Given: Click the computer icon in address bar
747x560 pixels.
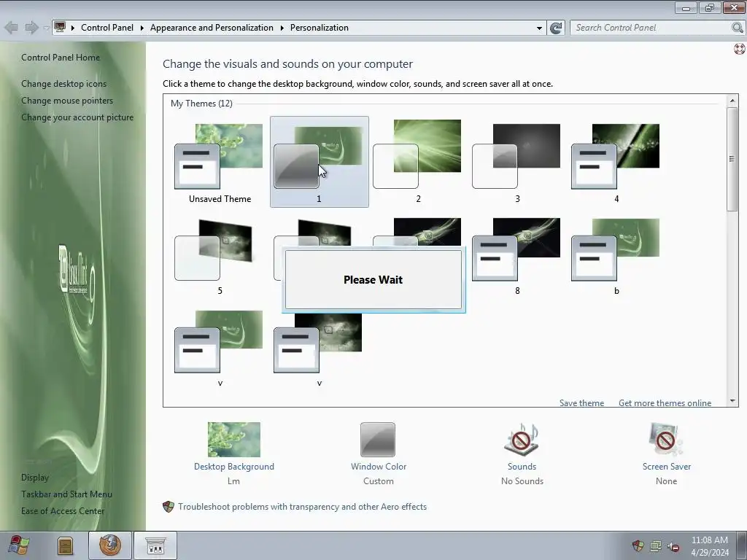Looking at the screenshot, I should pos(60,27).
